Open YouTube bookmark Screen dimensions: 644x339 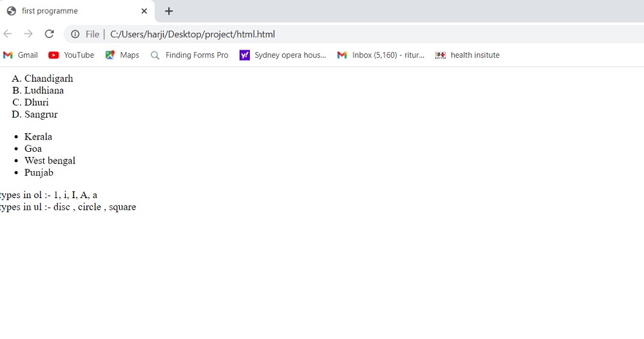(71, 55)
